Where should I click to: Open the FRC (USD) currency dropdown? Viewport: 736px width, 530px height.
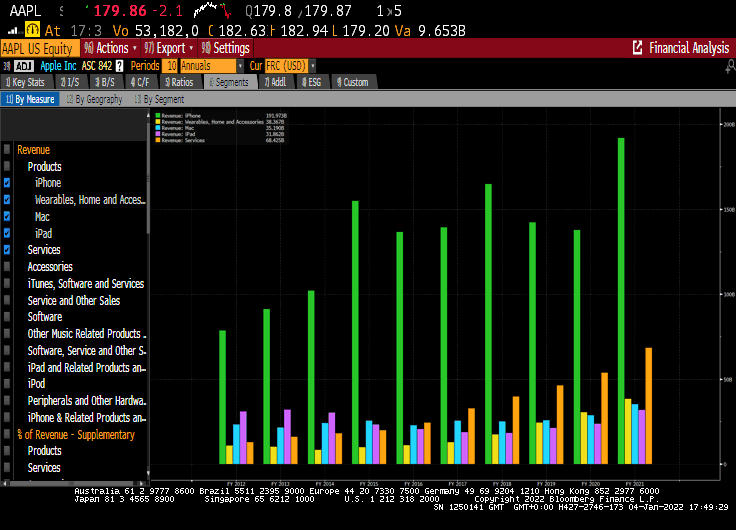click(287, 65)
